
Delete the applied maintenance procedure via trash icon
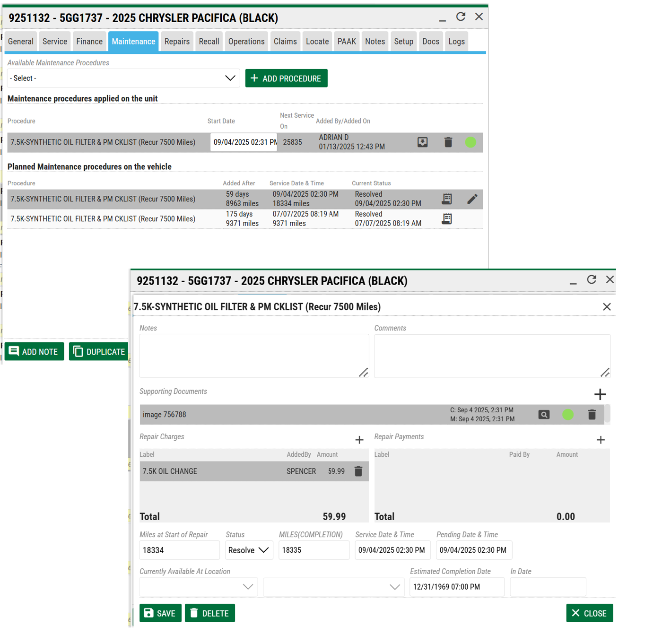pyautogui.click(x=448, y=142)
